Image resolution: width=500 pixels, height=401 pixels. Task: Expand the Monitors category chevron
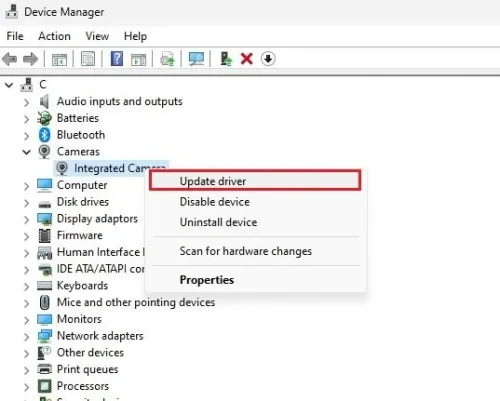point(27,320)
